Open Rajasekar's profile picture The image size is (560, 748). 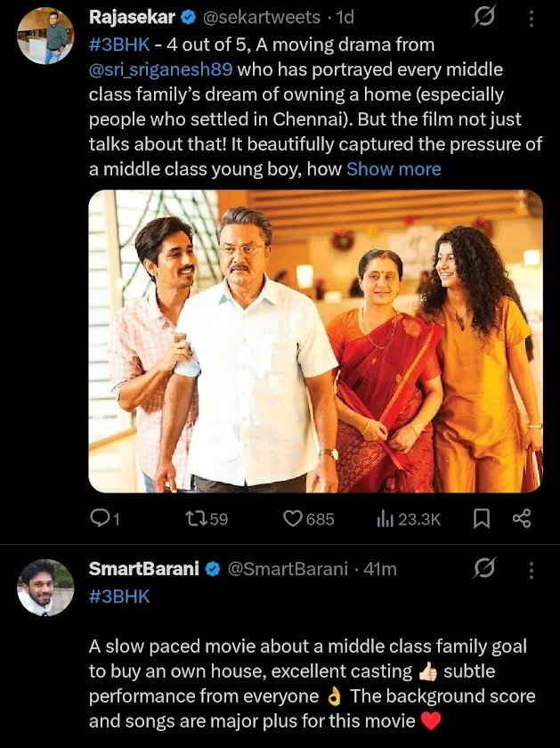pos(46,37)
